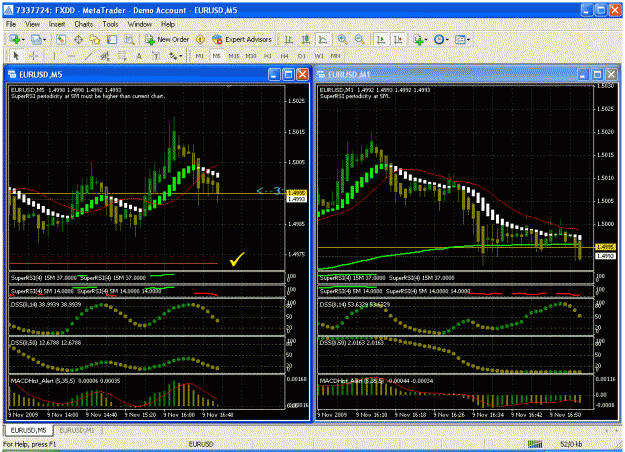Open the Terminal panel icon
The width and height of the screenshot is (625, 452).
tap(112, 39)
